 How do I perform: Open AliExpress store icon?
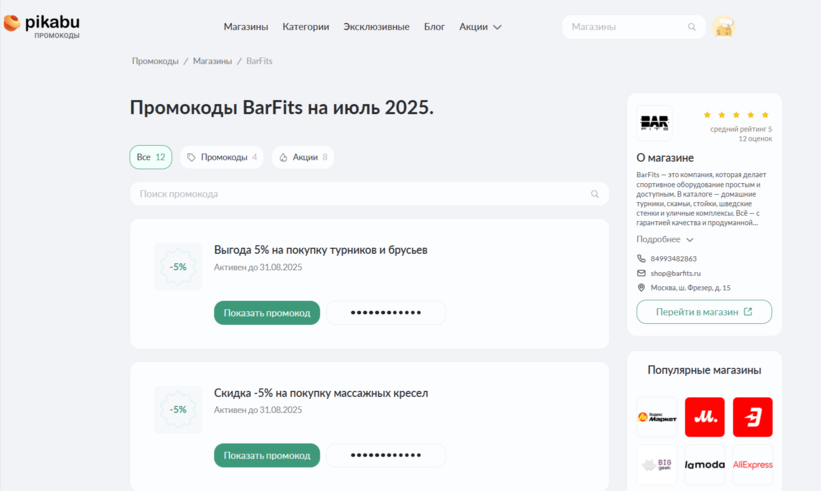click(752, 464)
